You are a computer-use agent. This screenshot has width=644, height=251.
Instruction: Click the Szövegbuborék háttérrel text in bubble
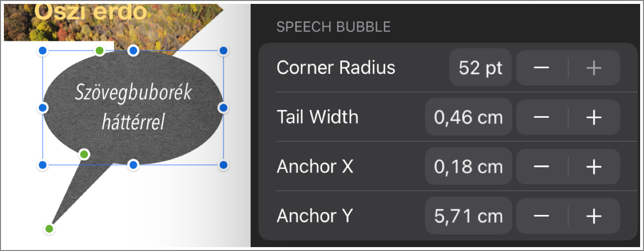pos(133,107)
